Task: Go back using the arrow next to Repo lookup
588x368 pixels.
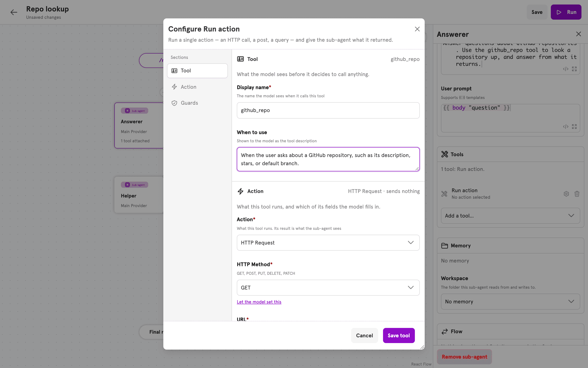Action: point(14,12)
